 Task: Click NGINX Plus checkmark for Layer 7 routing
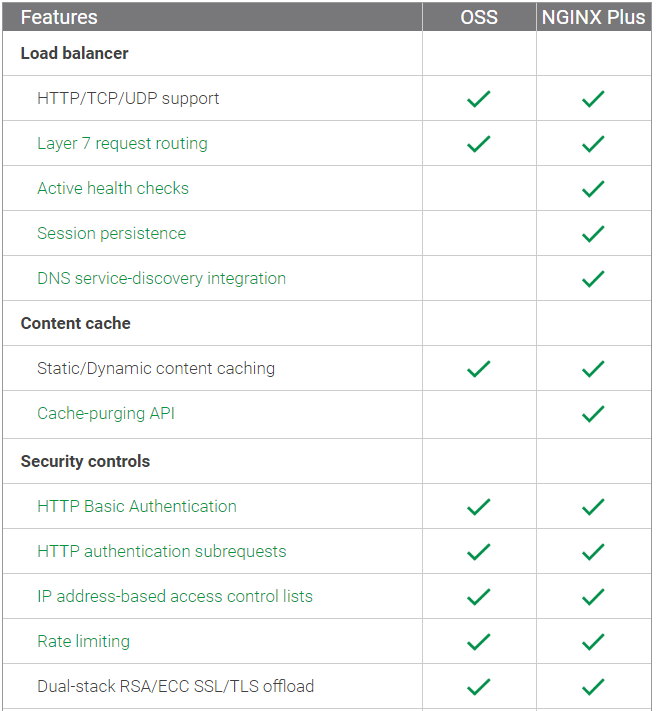tap(593, 144)
